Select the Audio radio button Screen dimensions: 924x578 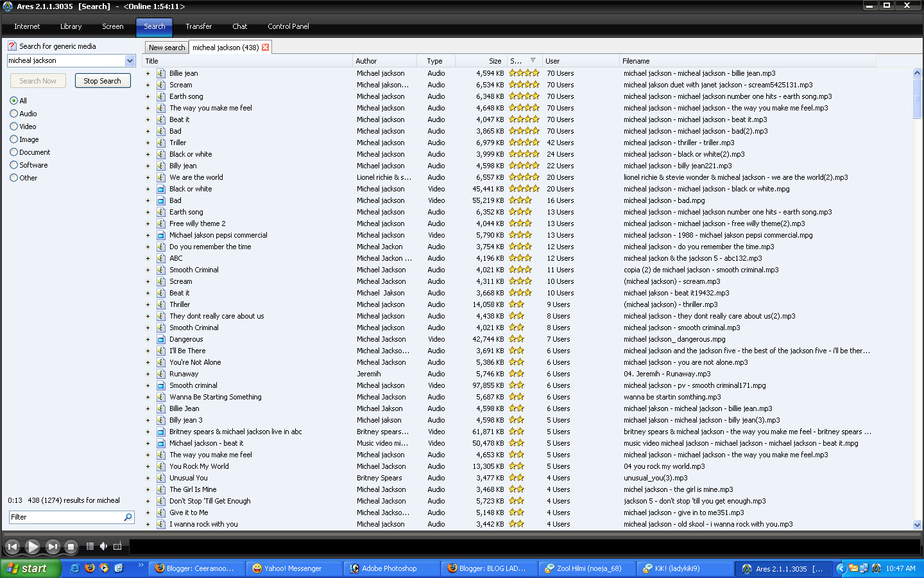click(x=13, y=114)
